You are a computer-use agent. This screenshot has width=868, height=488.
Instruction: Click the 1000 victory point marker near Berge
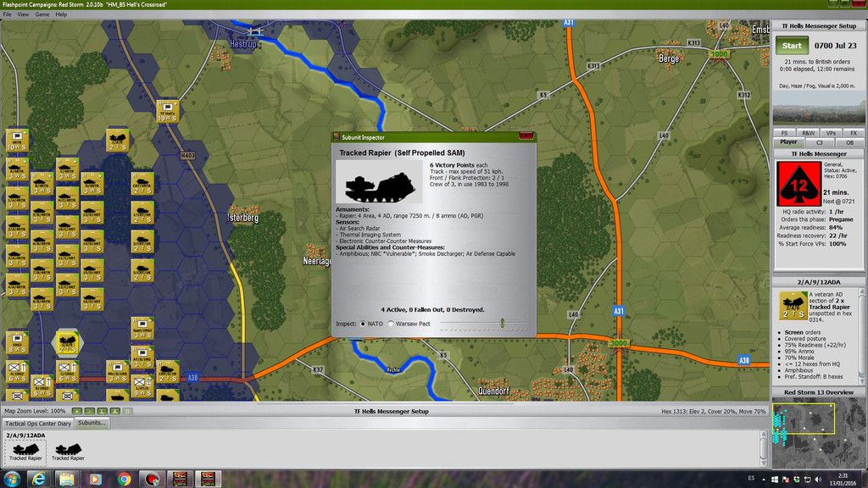click(719, 54)
